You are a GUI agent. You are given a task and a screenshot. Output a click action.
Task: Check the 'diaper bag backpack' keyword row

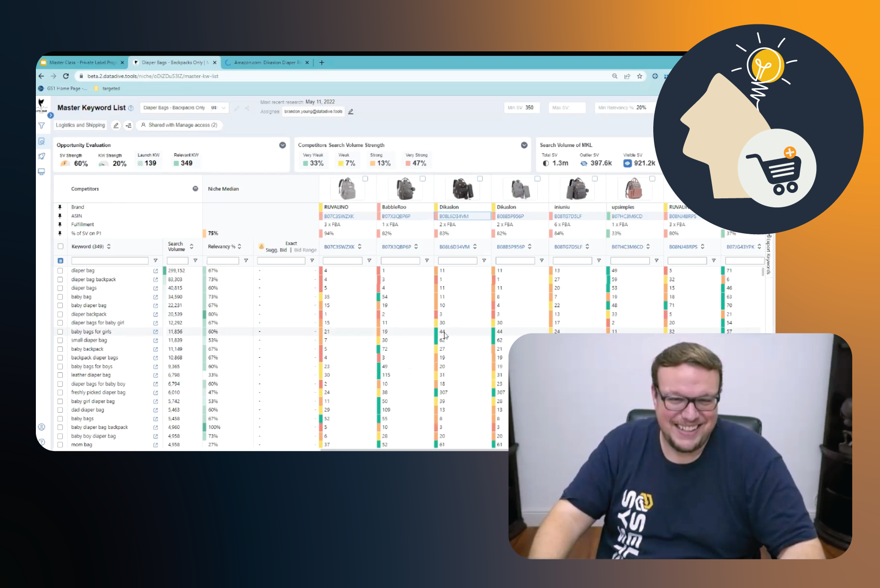click(60, 280)
